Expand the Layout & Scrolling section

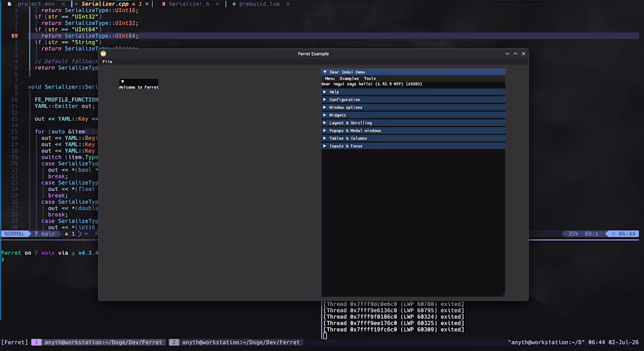(413, 123)
